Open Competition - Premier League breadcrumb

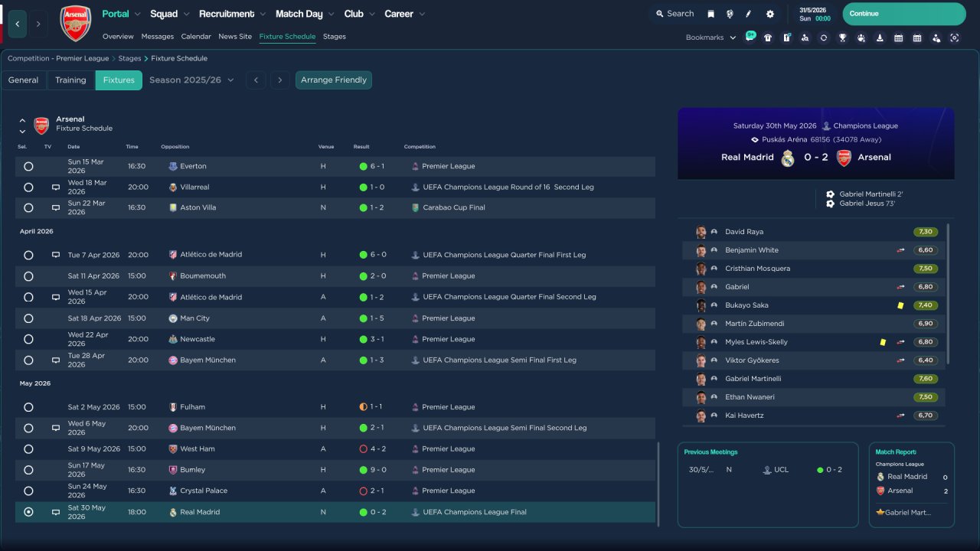point(58,58)
